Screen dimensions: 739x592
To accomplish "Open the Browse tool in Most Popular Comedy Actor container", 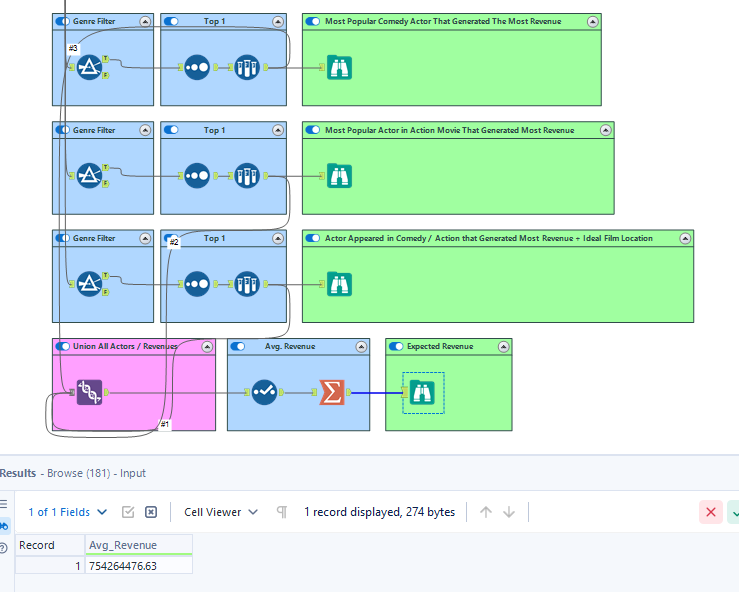I will [339, 67].
